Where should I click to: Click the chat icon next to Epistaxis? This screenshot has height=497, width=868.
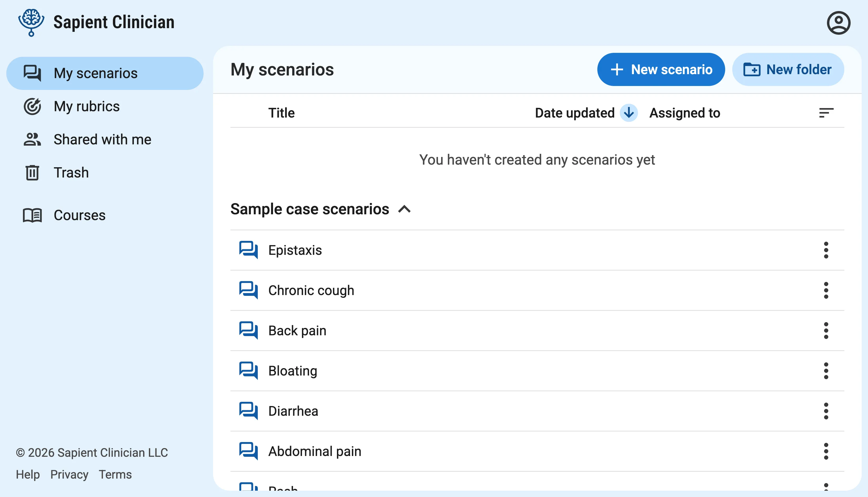click(249, 250)
